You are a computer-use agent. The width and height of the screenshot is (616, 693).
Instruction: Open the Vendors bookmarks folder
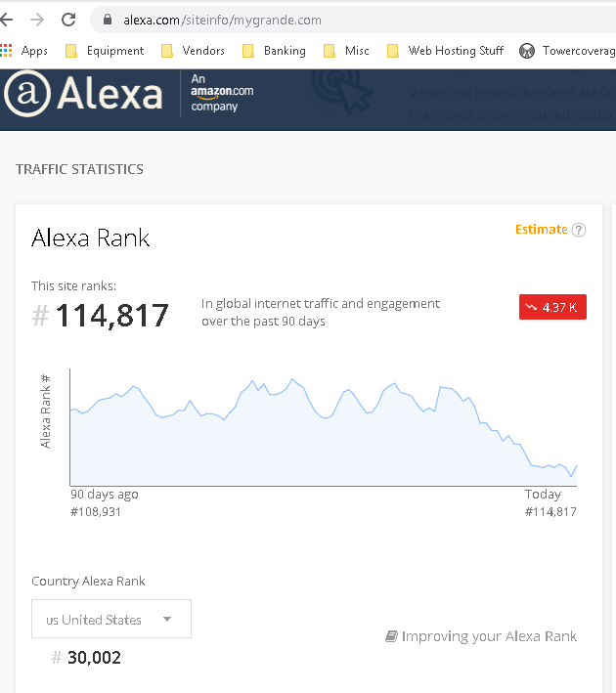[193, 51]
